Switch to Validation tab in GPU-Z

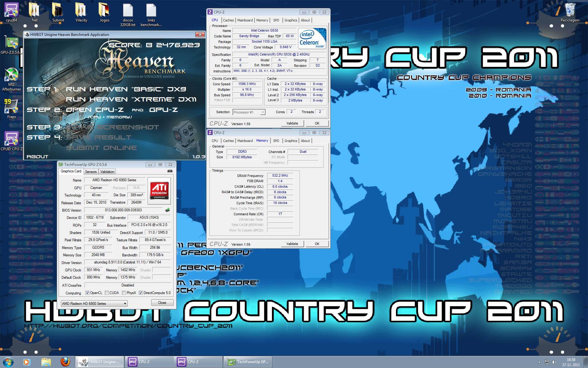pos(107,172)
